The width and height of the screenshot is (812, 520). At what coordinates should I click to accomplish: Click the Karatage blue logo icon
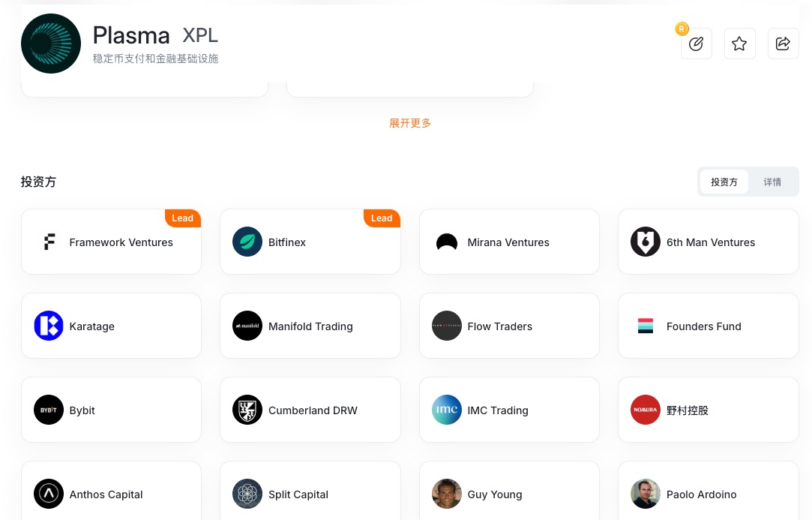(x=49, y=326)
